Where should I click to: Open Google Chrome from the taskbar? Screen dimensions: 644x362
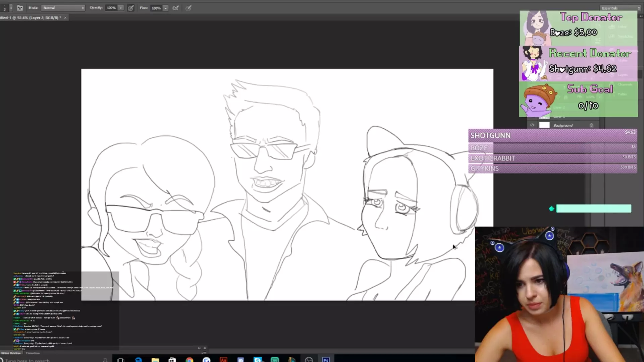click(190, 360)
